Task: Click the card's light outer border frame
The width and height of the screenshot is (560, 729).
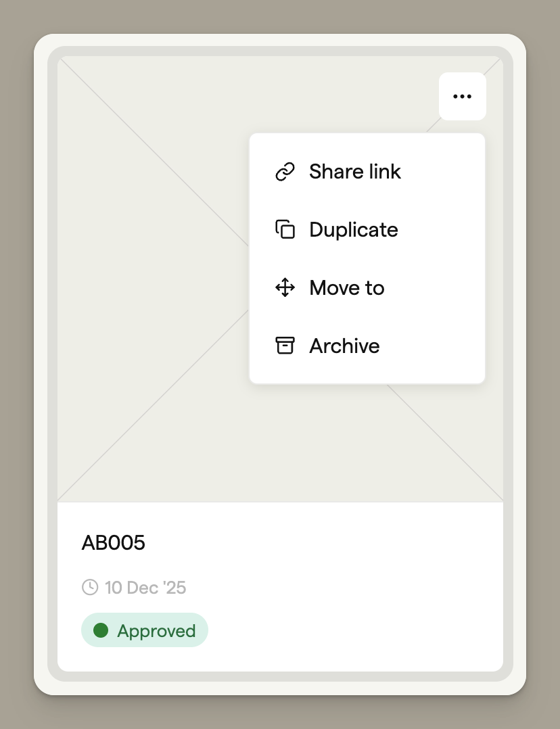Action: coord(41,365)
